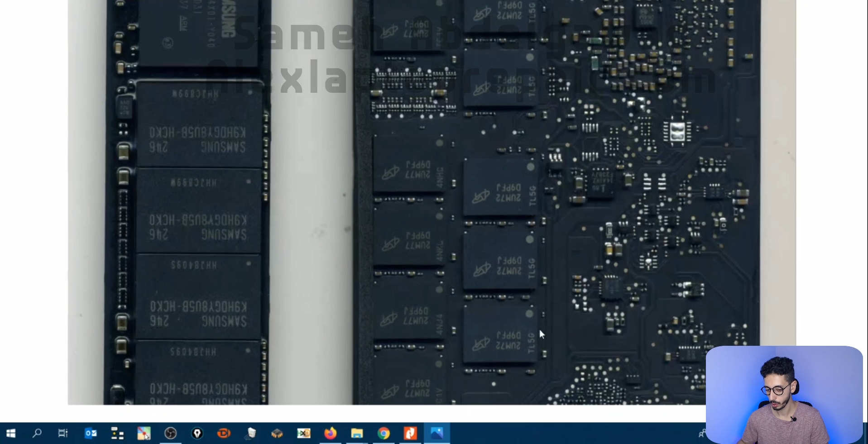Select the active Photos app taskbar icon
The image size is (868, 444).
(437, 433)
